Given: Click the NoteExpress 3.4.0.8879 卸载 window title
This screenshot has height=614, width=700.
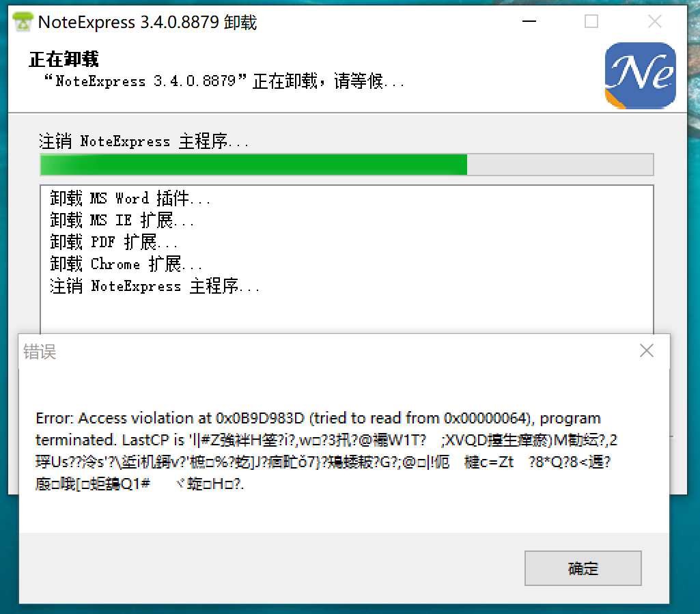Looking at the screenshot, I should coord(148,22).
